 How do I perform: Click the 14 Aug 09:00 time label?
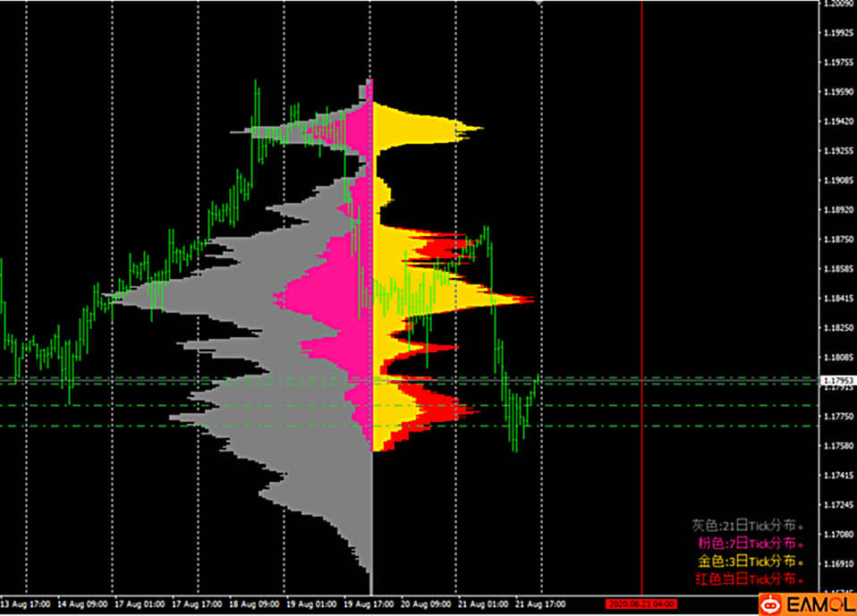(x=82, y=604)
